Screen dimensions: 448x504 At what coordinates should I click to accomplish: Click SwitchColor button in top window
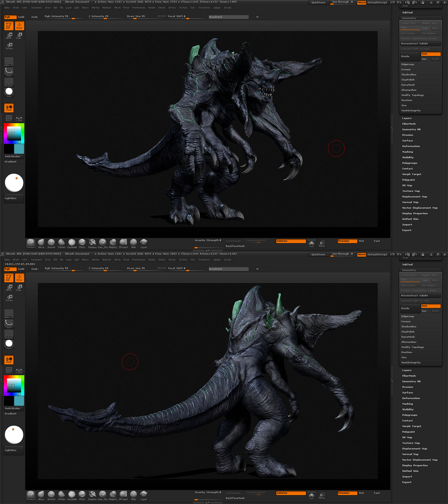point(14,157)
